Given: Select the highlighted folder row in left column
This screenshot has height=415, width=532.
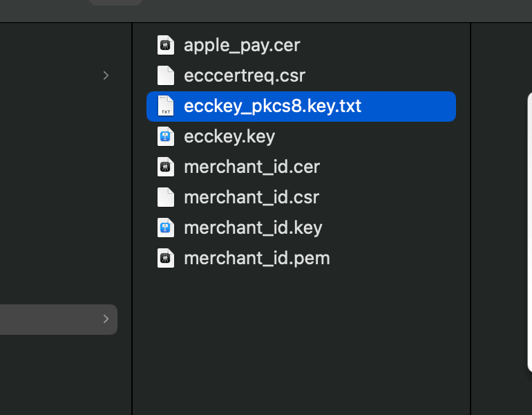Looking at the screenshot, I should [58, 320].
